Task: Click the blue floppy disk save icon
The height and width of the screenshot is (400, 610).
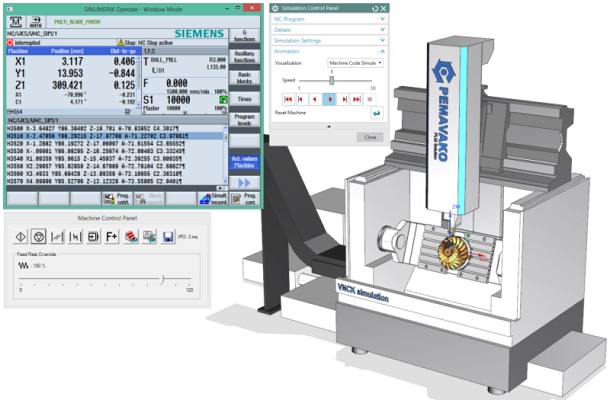Action: (x=168, y=237)
